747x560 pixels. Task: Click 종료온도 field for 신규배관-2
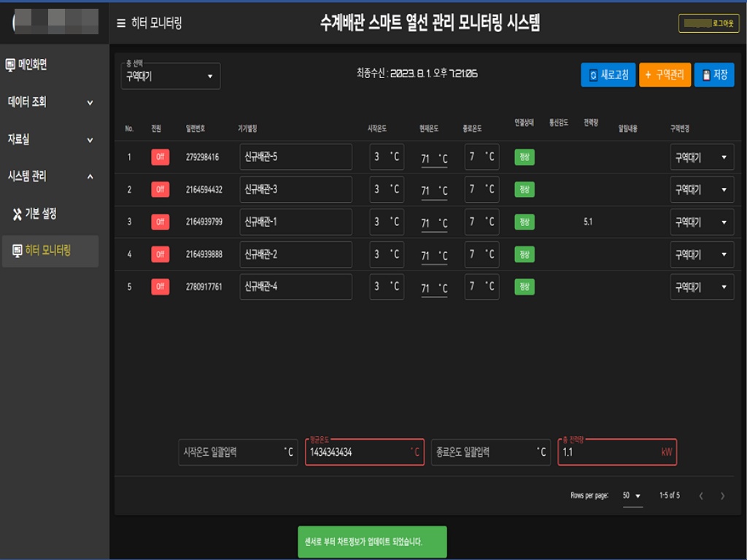tap(481, 254)
